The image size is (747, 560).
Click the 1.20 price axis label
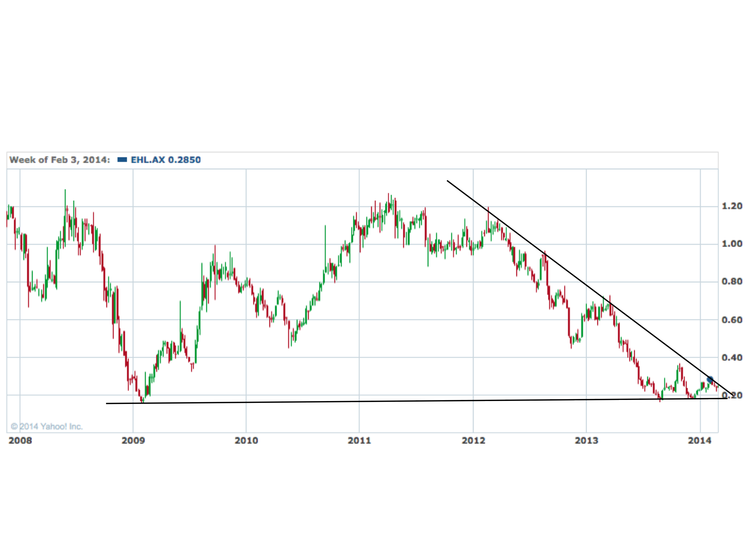[732, 206]
